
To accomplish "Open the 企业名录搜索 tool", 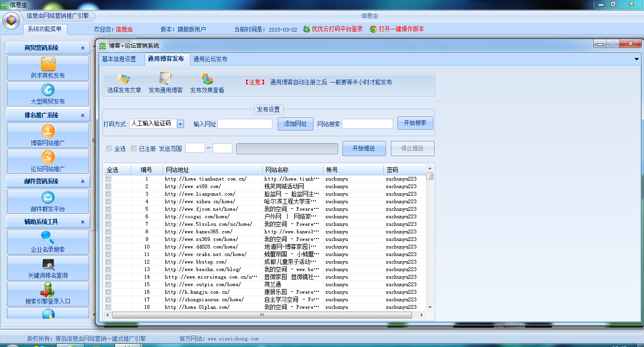I will tap(48, 242).
